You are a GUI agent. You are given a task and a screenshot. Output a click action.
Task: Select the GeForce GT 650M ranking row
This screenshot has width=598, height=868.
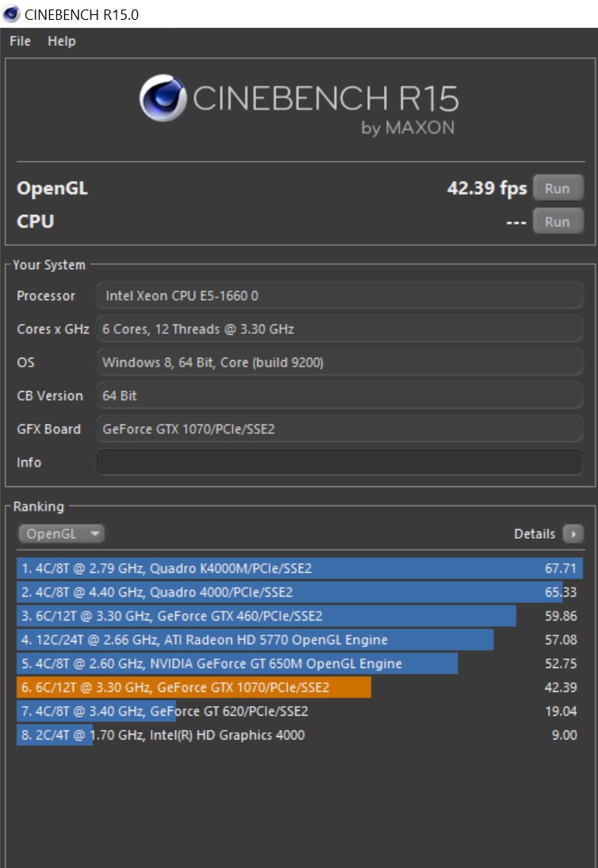(x=298, y=663)
